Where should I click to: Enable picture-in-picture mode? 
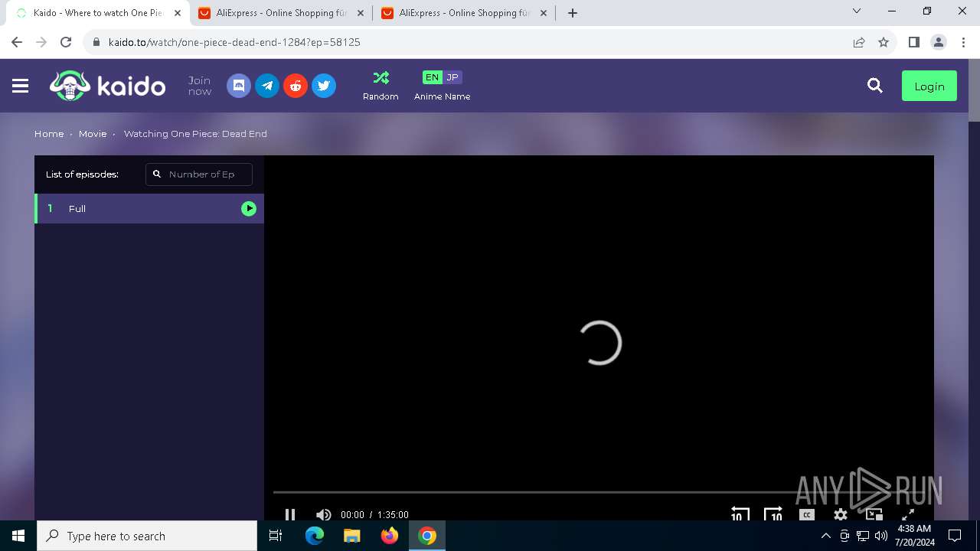(x=874, y=514)
